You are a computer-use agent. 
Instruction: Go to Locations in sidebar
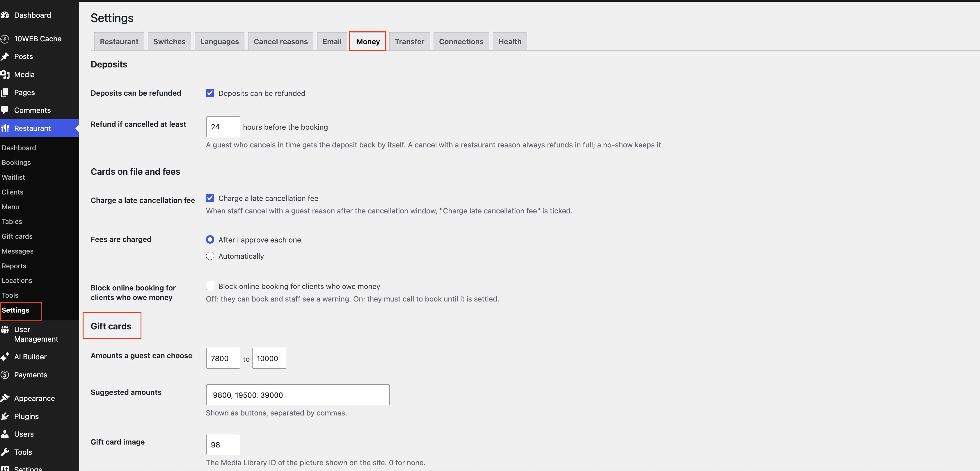pyautogui.click(x=17, y=280)
